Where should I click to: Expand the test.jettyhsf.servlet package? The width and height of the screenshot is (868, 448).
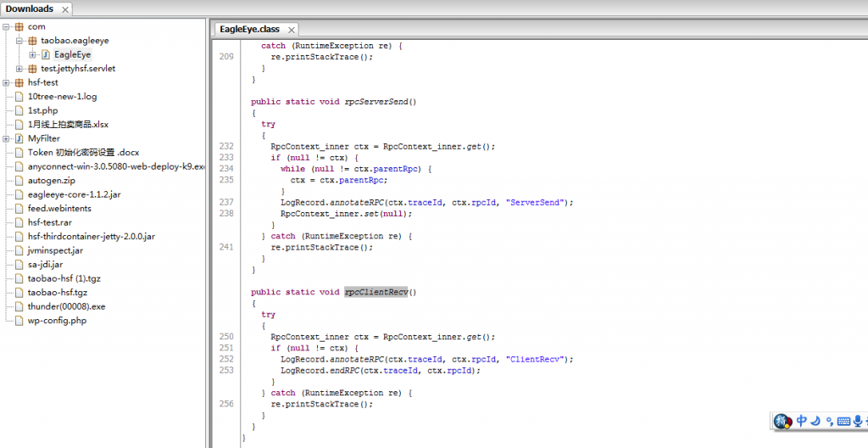coord(19,69)
